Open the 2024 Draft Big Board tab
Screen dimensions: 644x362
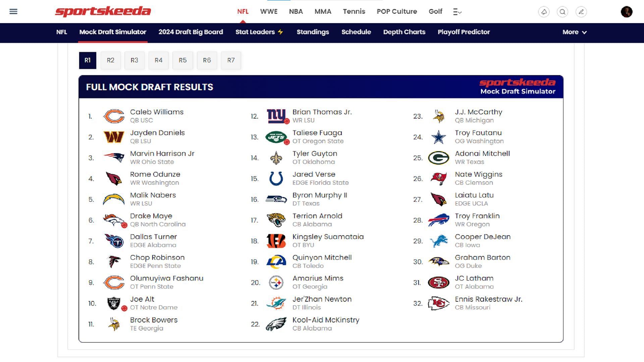(x=191, y=32)
